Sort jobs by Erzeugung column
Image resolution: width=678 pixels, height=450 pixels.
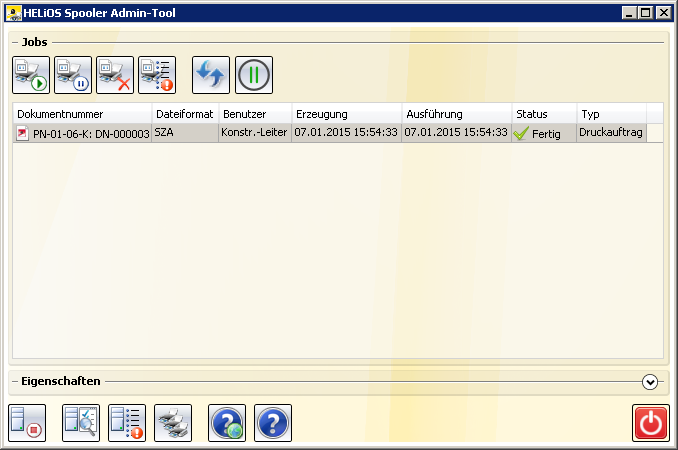pyautogui.click(x=347, y=114)
